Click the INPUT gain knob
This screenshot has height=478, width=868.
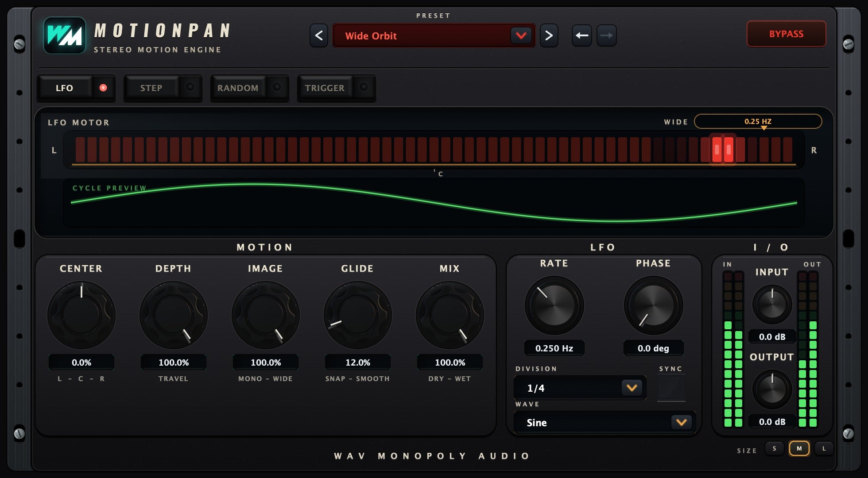pos(772,305)
